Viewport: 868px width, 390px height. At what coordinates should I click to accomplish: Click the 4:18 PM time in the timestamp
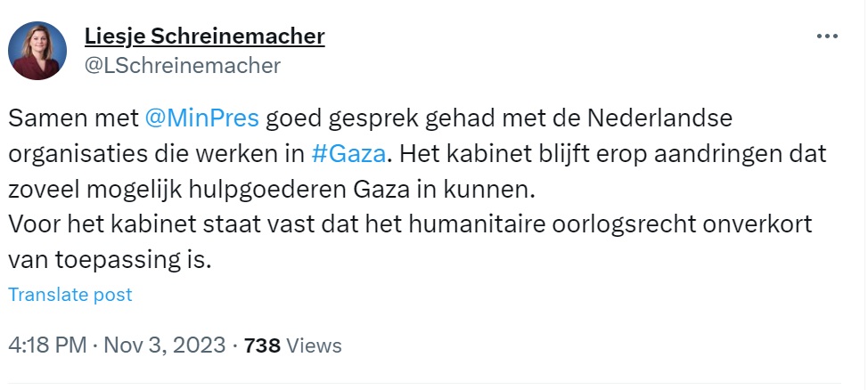tap(46, 345)
